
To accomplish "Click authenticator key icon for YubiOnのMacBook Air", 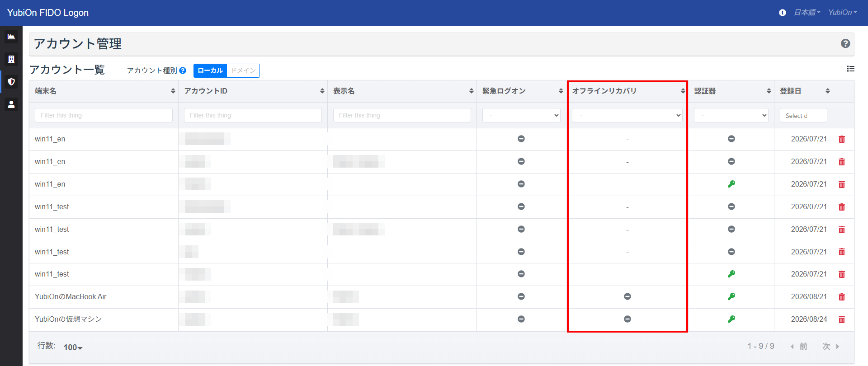I will coord(731,296).
